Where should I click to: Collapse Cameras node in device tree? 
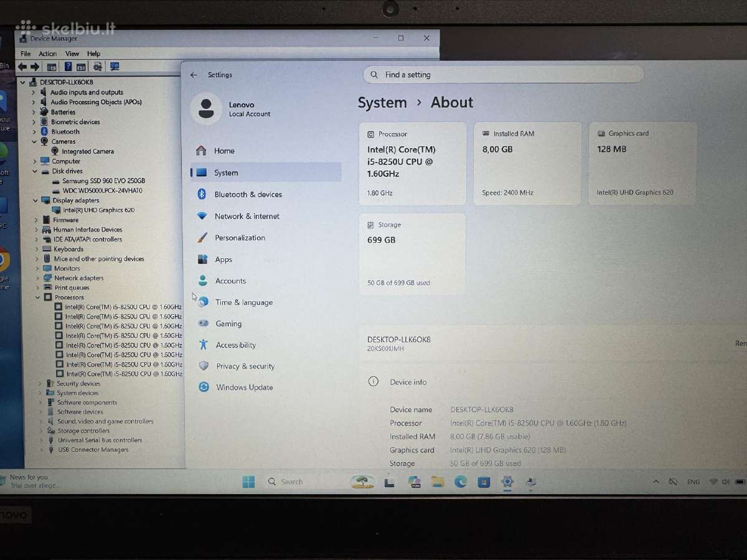(34, 142)
